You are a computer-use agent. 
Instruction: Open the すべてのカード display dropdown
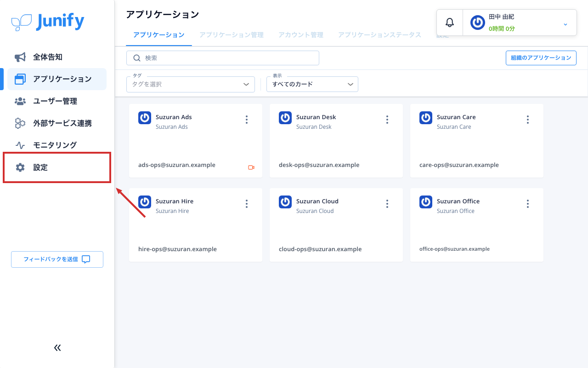click(312, 84)
